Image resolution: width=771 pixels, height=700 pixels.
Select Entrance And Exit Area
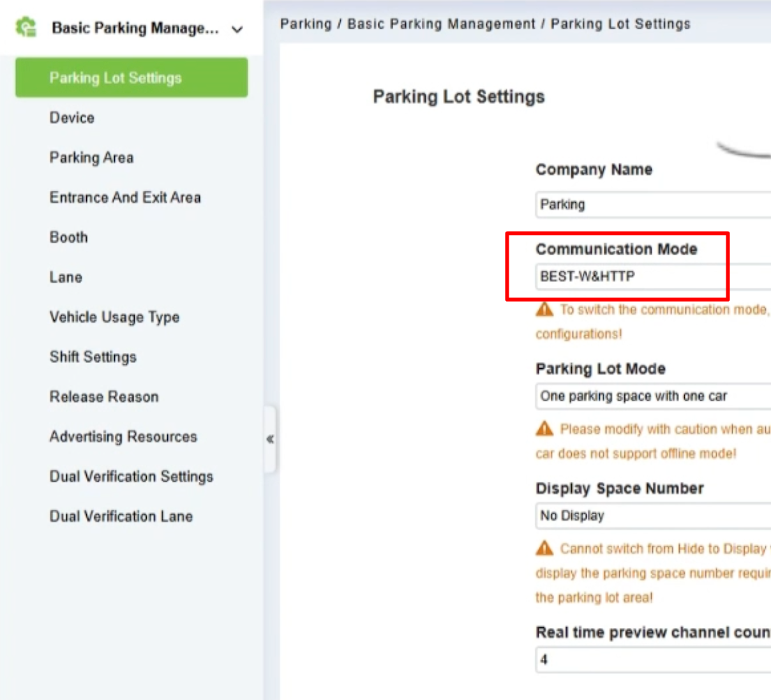pos(125,197)
